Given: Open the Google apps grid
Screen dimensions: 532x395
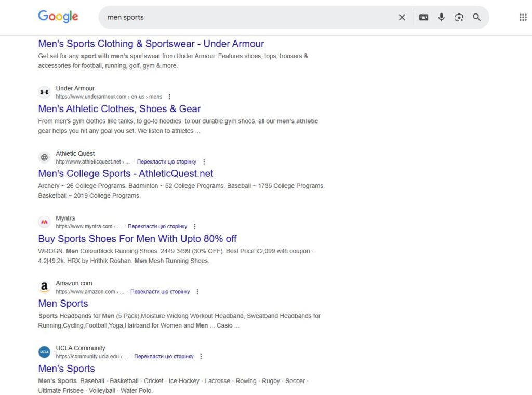Looking at the screenshot, I should (x=523, y=17).
